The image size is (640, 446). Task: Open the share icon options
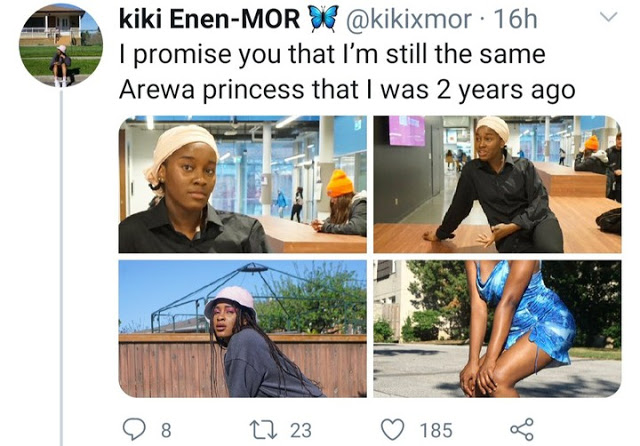522,429
